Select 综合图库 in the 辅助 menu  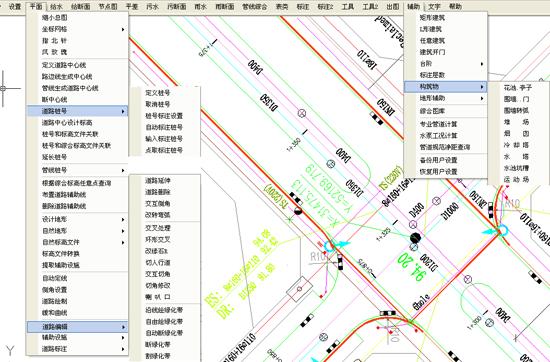click(x=432, y=111)
